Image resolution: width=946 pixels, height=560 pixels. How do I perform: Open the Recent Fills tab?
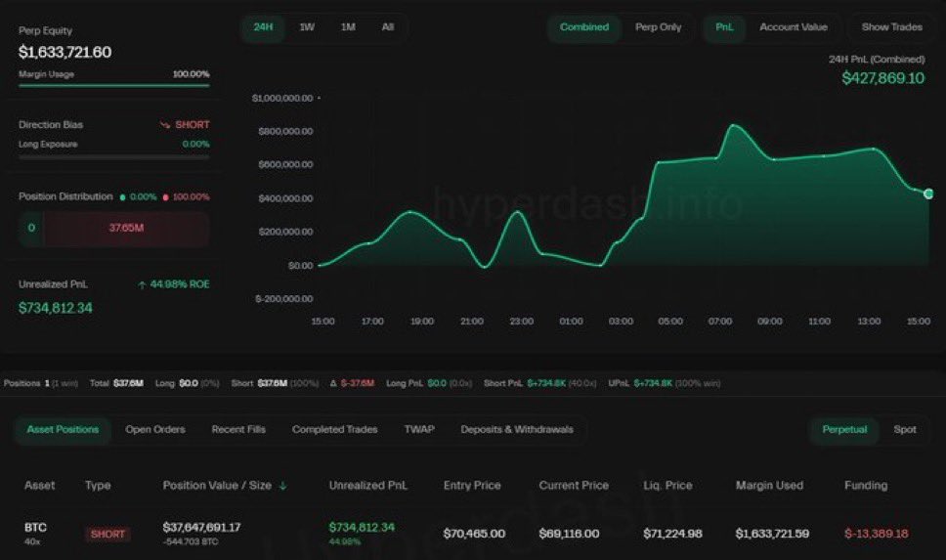tap(238, 430)
